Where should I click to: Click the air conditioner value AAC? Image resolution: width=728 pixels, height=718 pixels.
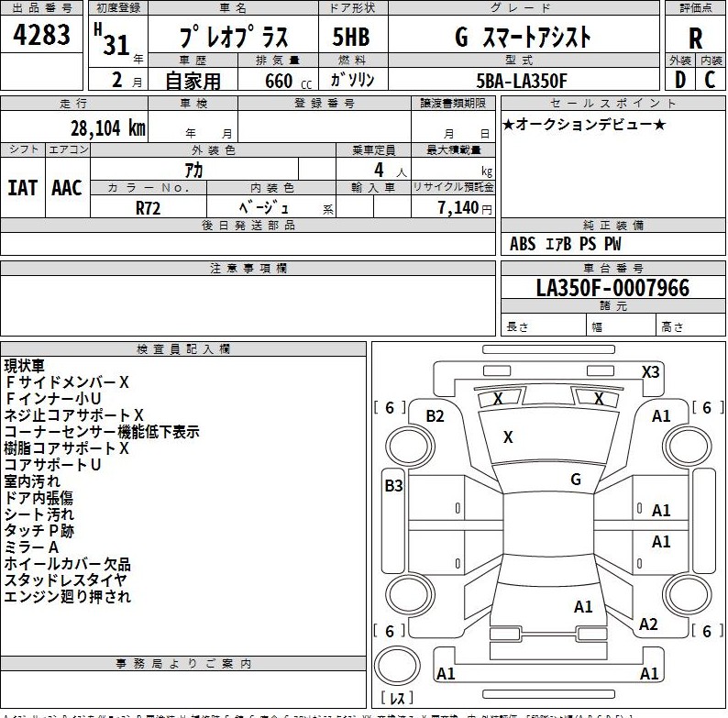pos(67,188)
